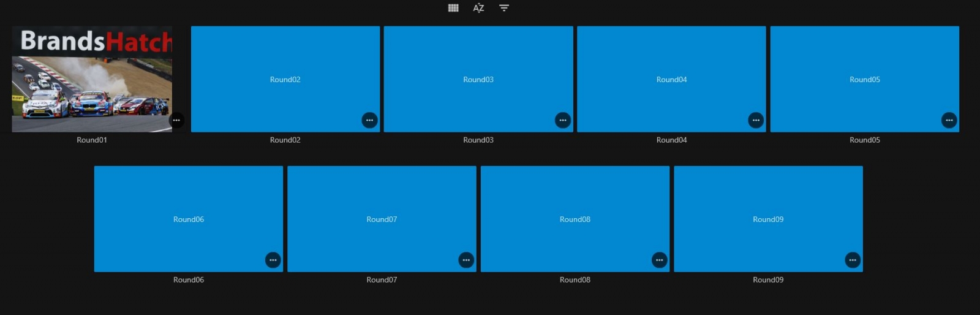The height and width of the screenshot is (315, 980).
Task: Open the Round01 Brands Hatch thumbnail
Action: point(92,79)
